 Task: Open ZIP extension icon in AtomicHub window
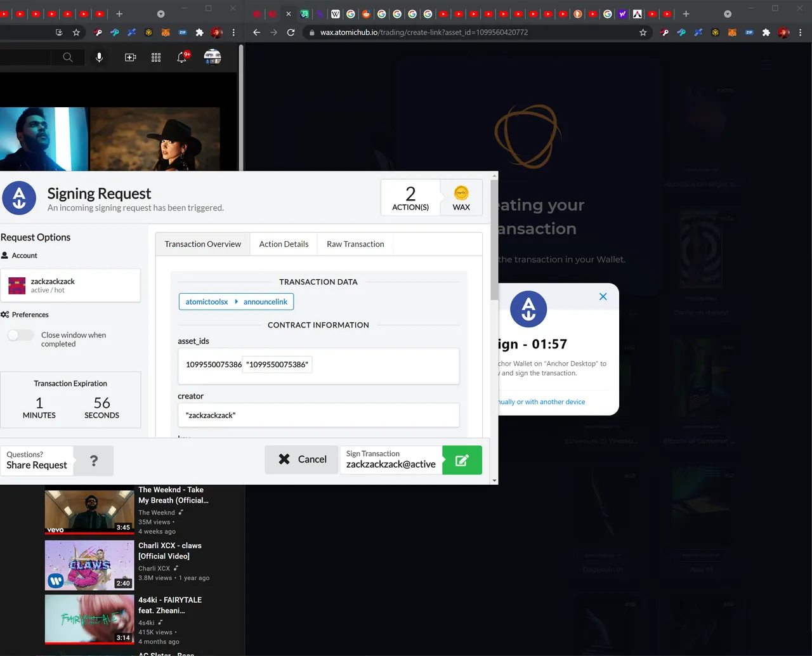click(x=749, y=32)
